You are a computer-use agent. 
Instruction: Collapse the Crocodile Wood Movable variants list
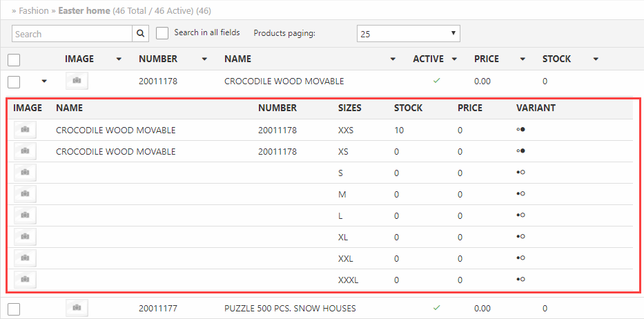[45, 81]
